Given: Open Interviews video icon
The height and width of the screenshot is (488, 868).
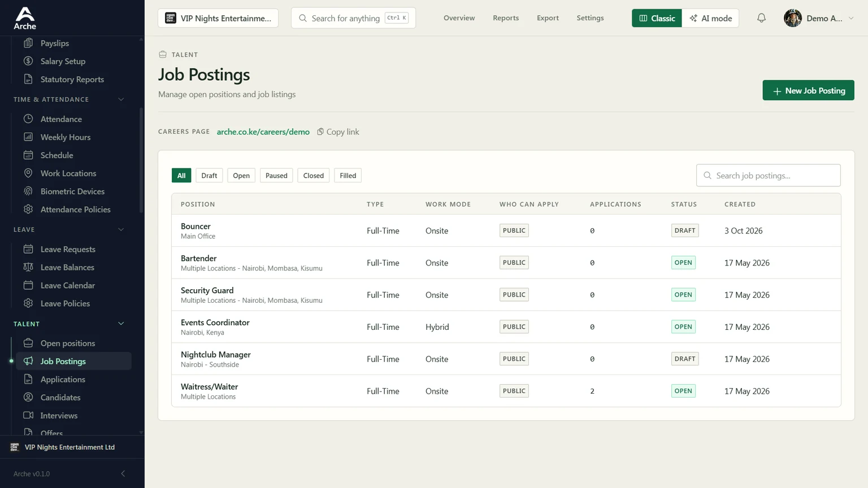Looking at the screenshot, I should 28,415.
